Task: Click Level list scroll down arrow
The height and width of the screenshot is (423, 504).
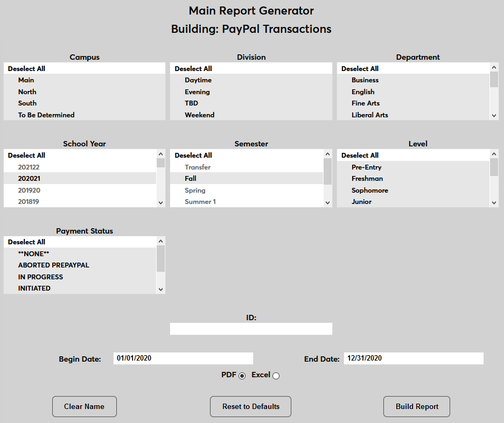Action: (x=494, y=203)
